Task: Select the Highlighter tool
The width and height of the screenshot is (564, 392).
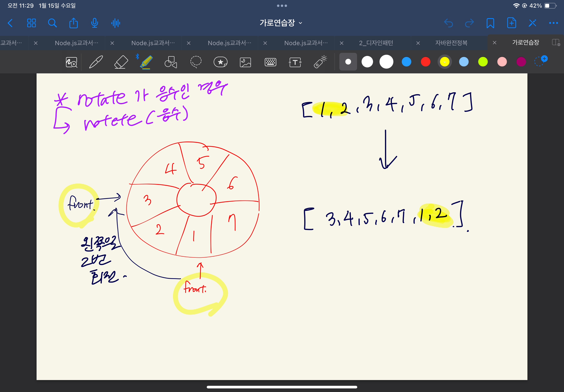Action: tap(146, 62)
